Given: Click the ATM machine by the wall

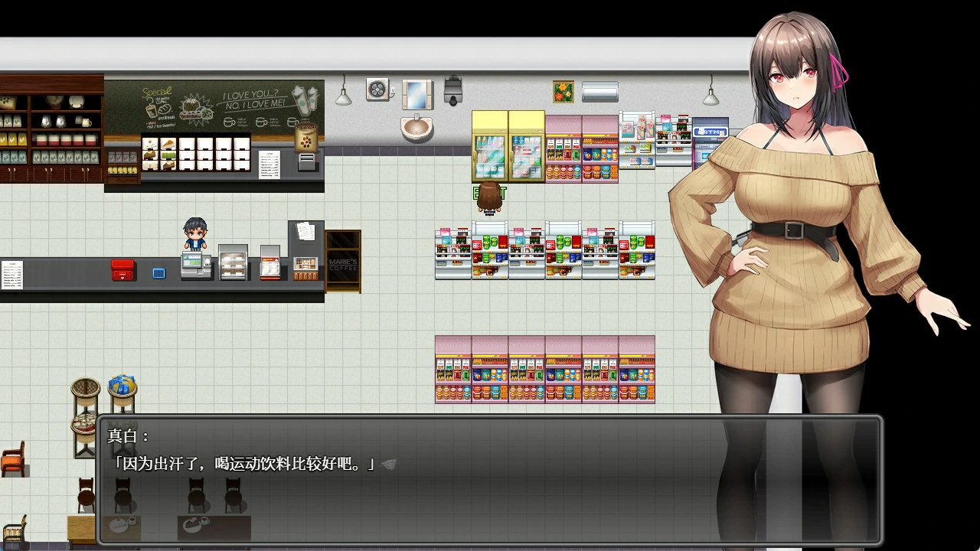Looking at the screenshot, I should [709, 141].
